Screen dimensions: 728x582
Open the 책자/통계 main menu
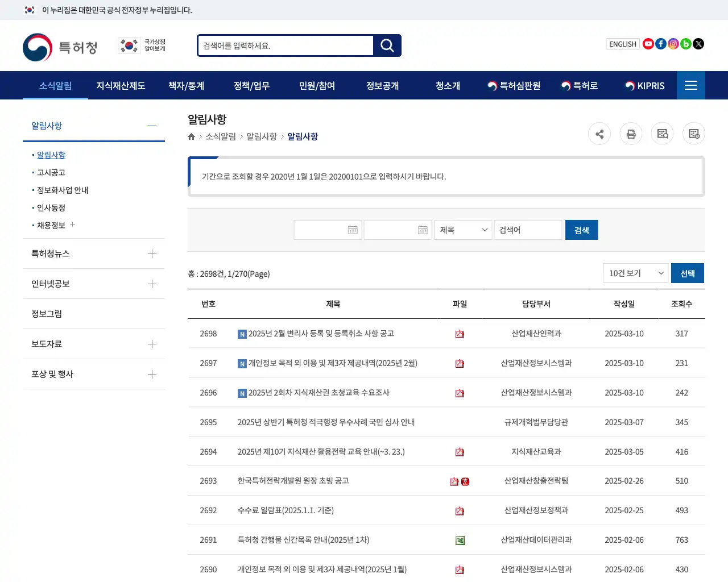pyautogui.click(x=186, y=85)
